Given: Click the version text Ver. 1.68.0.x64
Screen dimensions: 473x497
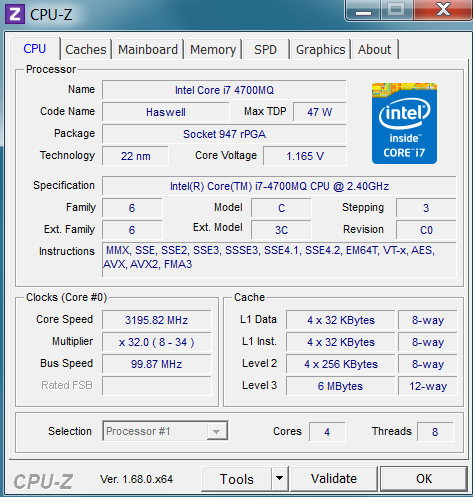Looking at the screenshot, I should [x=136, y=479].
